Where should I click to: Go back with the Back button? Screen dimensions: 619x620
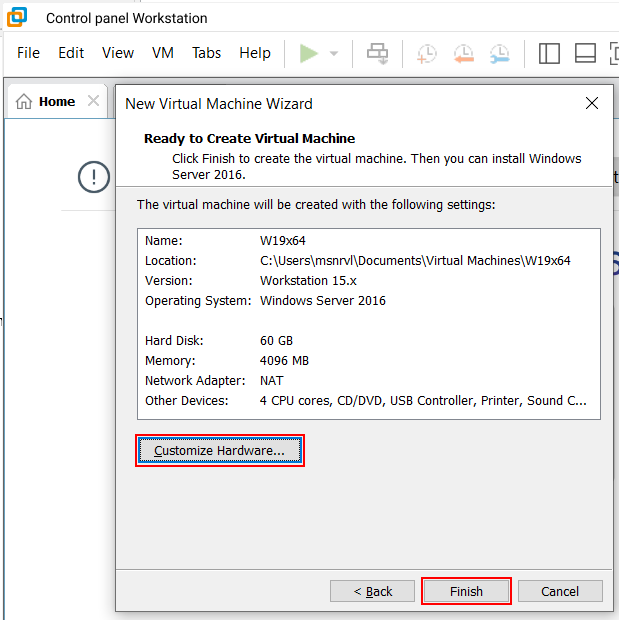372,591
